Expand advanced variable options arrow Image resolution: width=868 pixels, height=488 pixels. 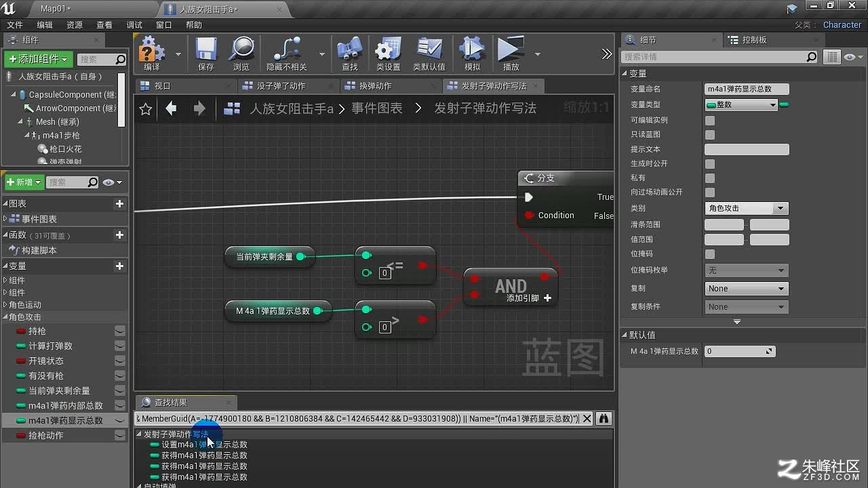[737, 321]
